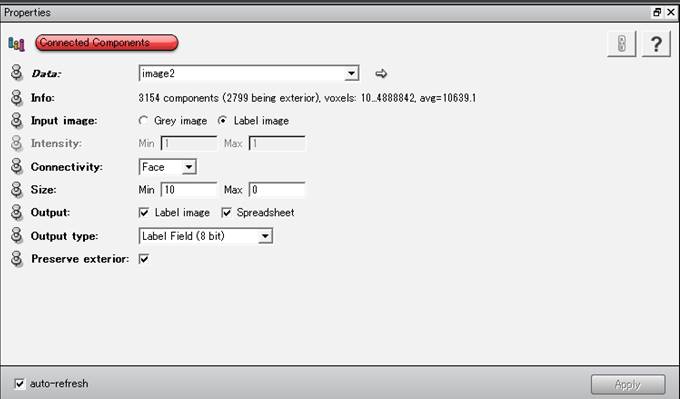Click the pin icon beside Output type
Viewport: 680px width, 399px height.
point(16,235)
